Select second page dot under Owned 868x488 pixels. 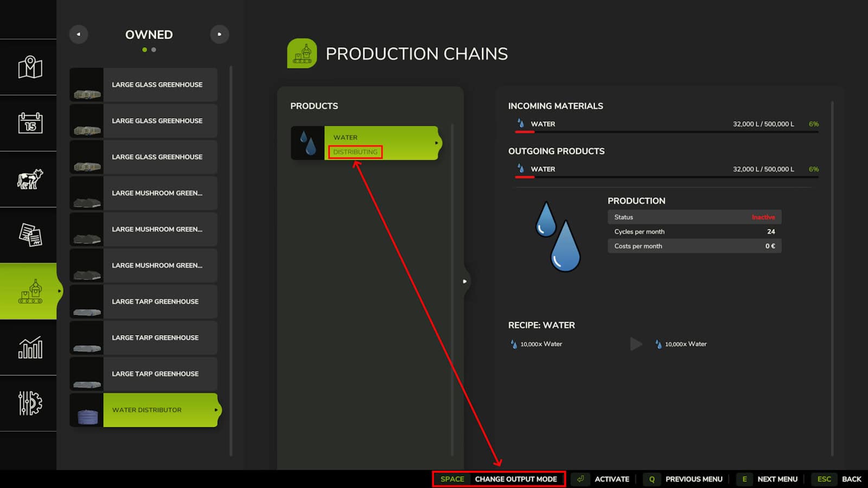[154, 50]
